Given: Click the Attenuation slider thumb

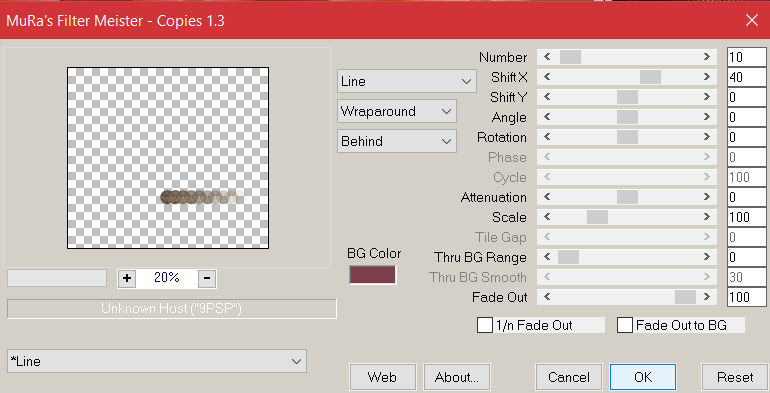Looking at the screenshot, I should click(x=627, y=197).
